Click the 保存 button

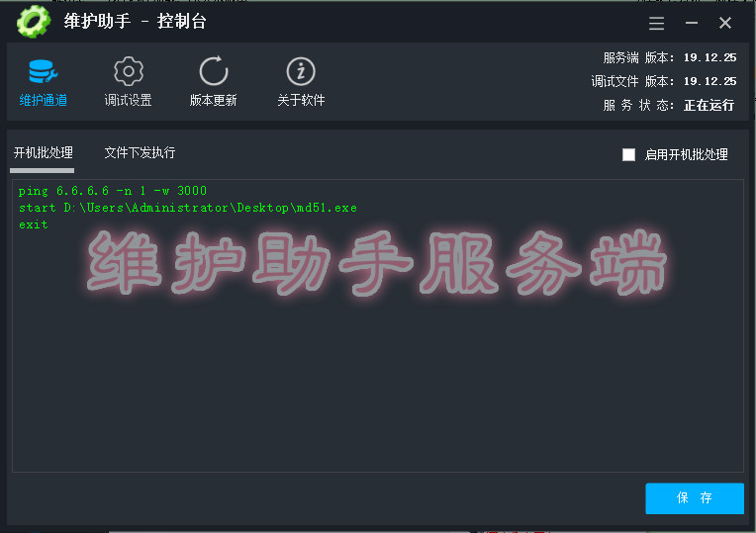695,497
